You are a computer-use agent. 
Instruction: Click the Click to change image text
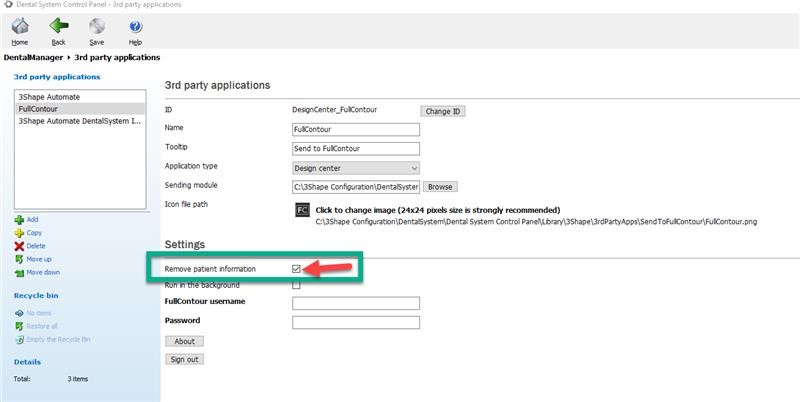pyautogui.click(x=438, y=210)
